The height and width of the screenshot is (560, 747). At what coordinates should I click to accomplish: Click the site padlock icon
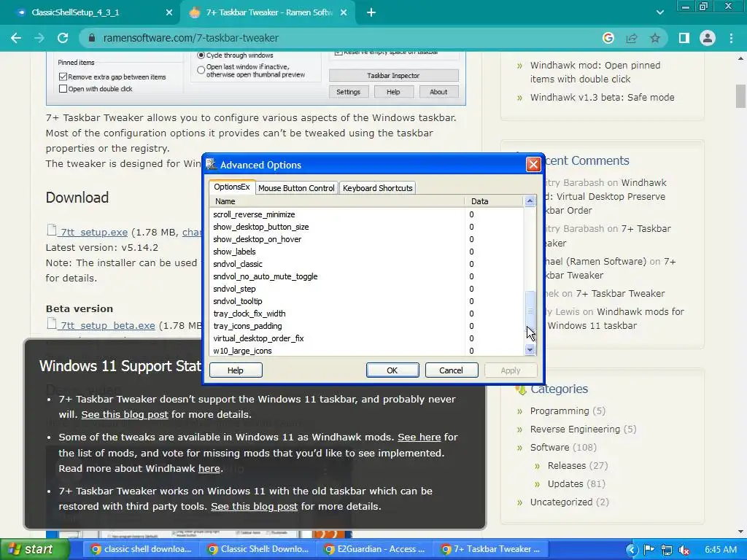click(x=92, y=38)
